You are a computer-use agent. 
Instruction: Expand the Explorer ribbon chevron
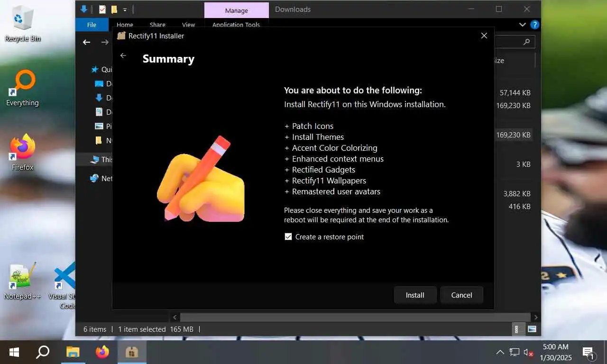(x=523, y=25)
